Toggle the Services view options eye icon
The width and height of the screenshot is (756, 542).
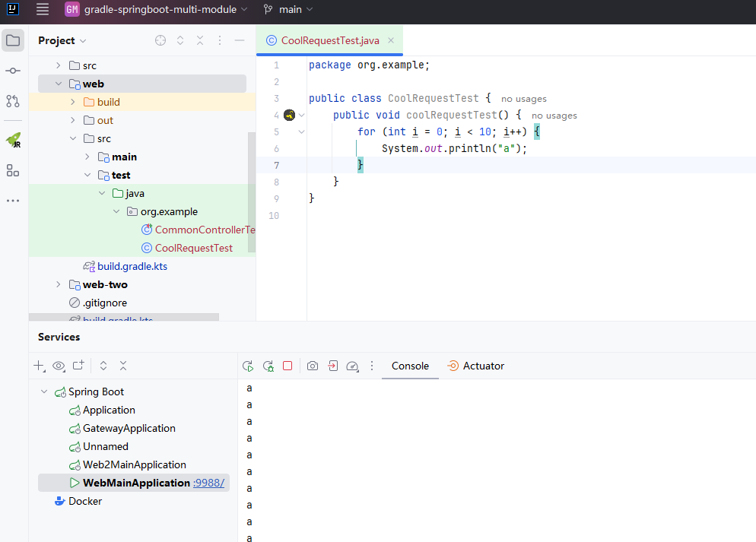(x=59, y=366)
